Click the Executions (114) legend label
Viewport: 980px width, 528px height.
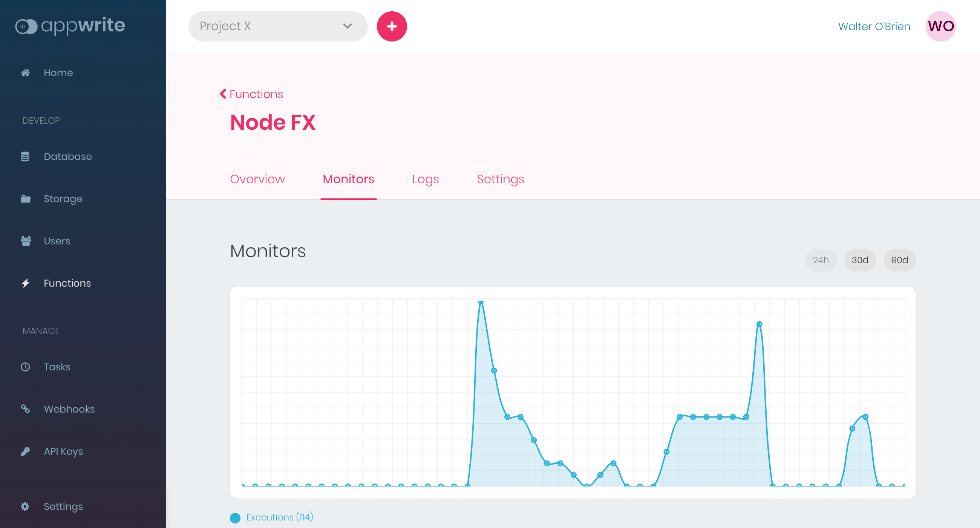click(280, 517)
